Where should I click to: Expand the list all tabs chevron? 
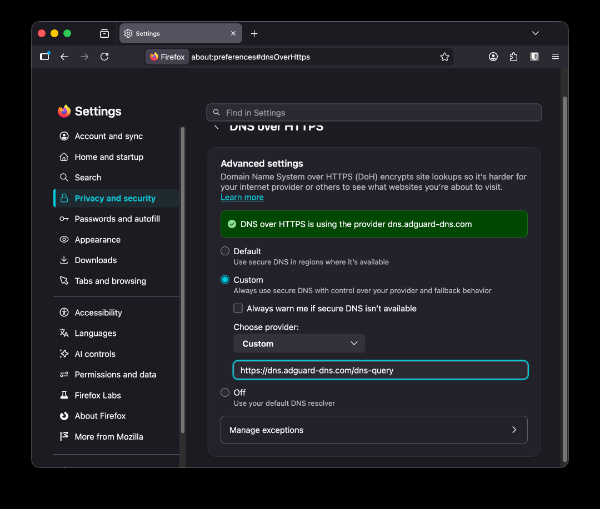pos(535,33)
